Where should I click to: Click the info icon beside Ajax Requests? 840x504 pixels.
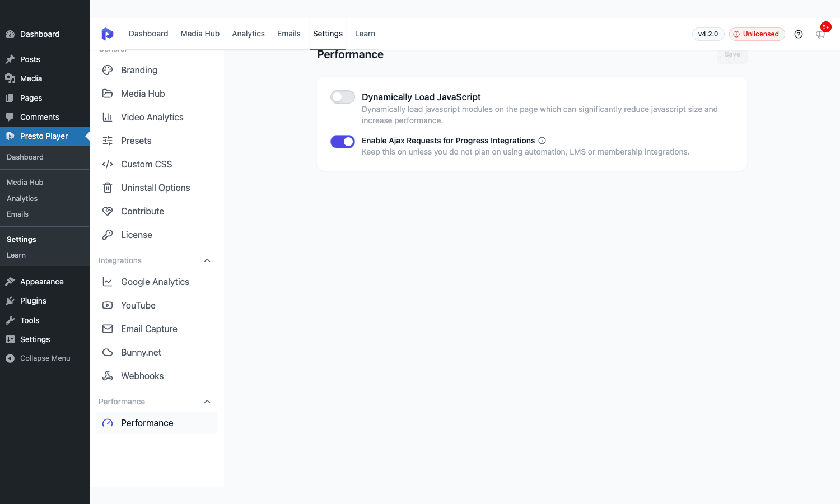542,141
